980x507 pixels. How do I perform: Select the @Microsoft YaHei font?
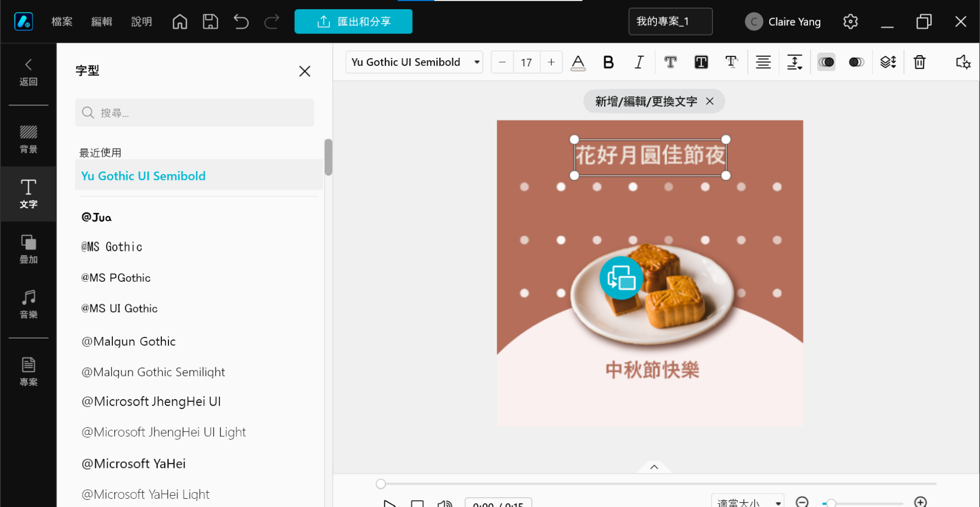pyautogui.click(x=133, y=464)
